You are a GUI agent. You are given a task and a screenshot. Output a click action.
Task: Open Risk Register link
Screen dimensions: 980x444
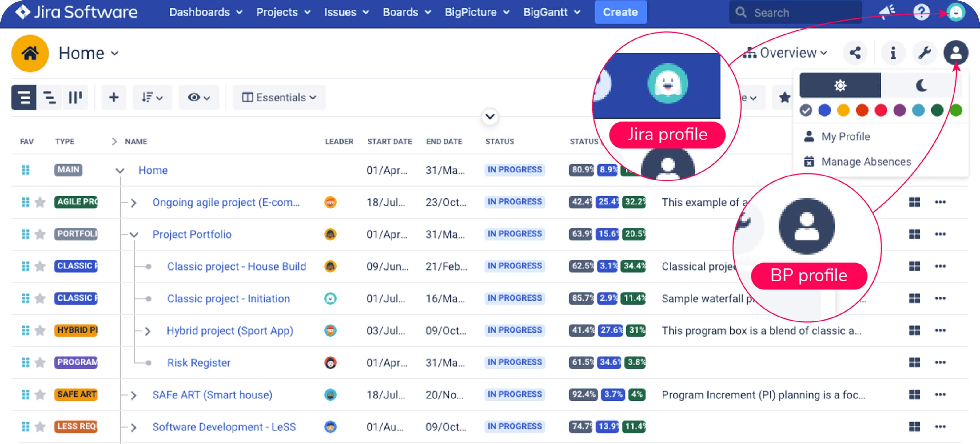click(x=199, y=362)
